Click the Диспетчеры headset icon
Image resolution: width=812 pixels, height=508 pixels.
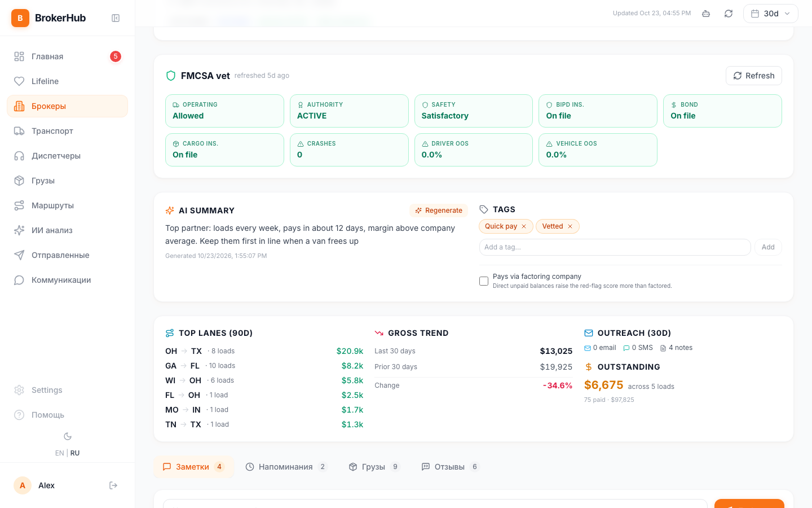[19, 156]
